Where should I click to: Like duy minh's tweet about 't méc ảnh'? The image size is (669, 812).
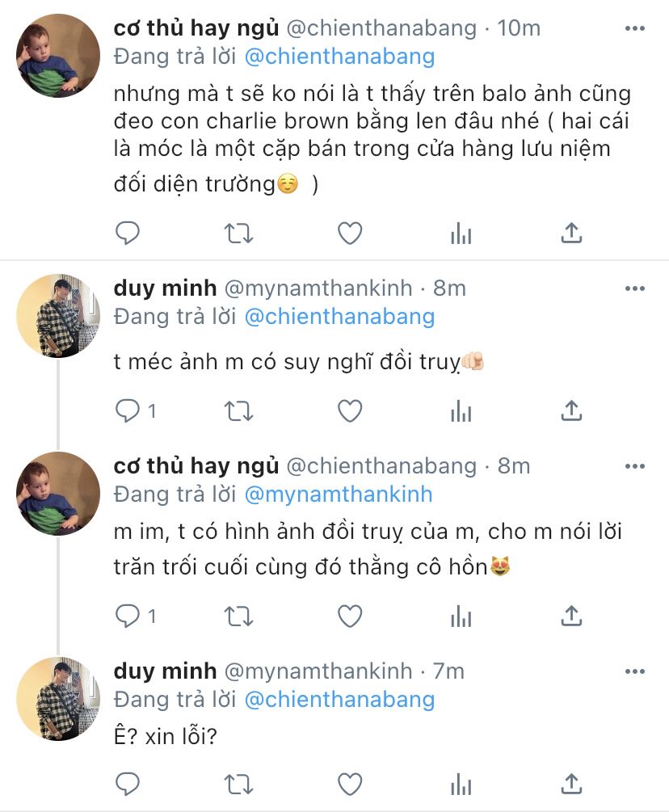click(x=349, y=411)
